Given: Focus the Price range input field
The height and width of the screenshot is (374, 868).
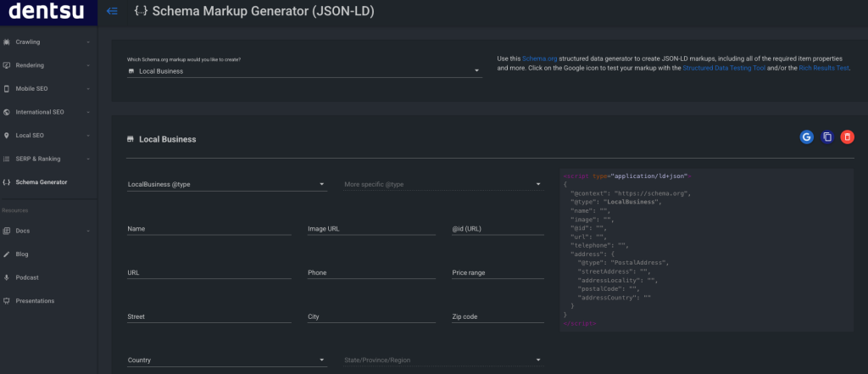Looking at the screenshot, I should pyautogui.click(x=498, y=272).
